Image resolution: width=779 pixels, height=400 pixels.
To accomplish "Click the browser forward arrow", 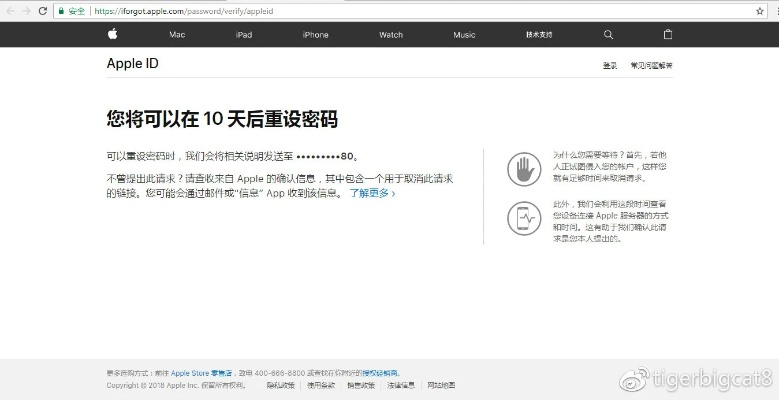I will (x=26, y=11).
